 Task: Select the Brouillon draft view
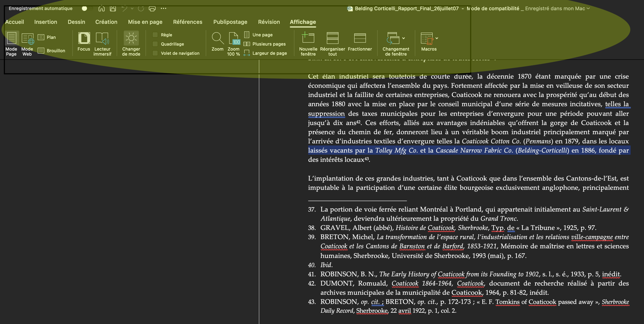click(51, 51)
